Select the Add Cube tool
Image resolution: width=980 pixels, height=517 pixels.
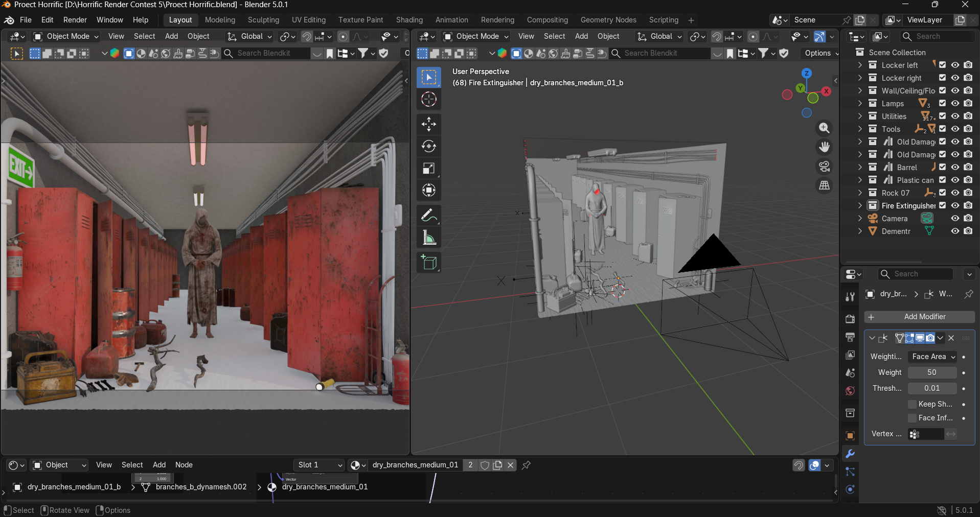tap(428, 263)
